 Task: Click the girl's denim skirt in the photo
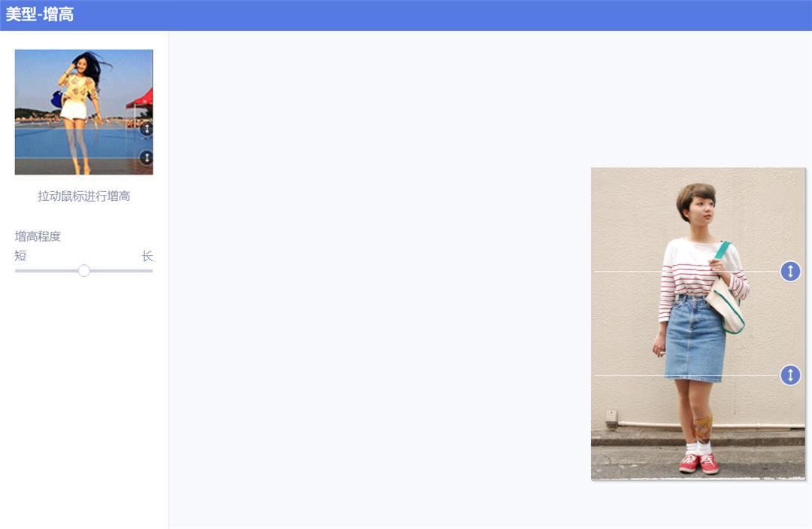tap(695, 338)
